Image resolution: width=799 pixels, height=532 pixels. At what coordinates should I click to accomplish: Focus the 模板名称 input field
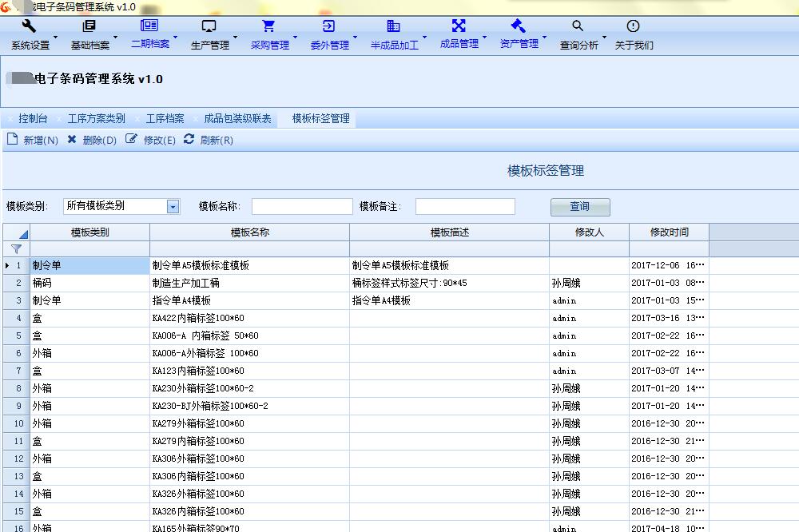click(302, 206)
